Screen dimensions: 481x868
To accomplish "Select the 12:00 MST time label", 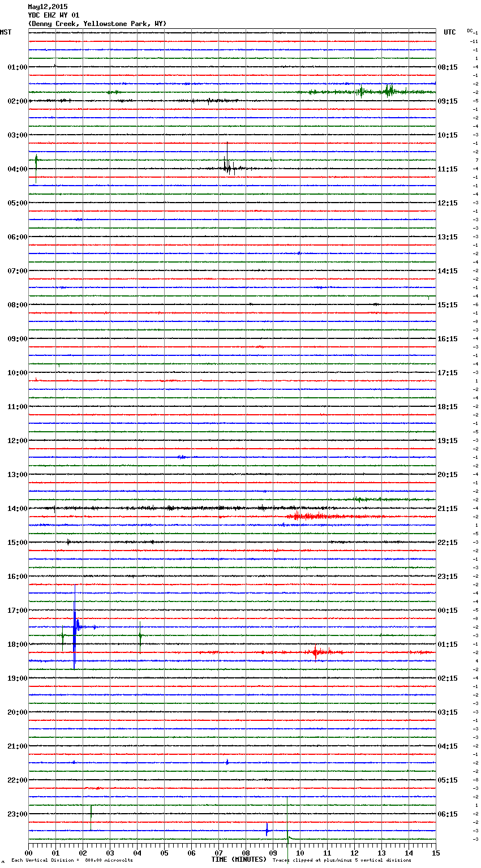I will click(x=17, y=441).
